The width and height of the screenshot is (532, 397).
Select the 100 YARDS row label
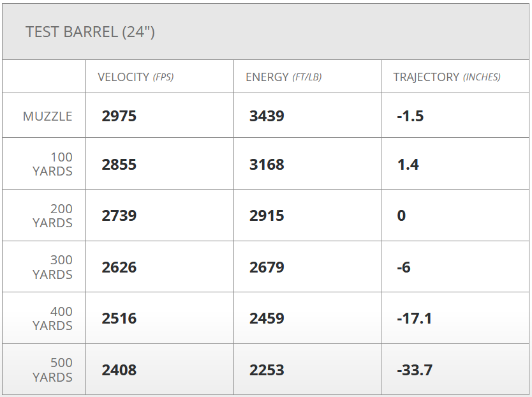pyautogui.click(x=52, y=164)
